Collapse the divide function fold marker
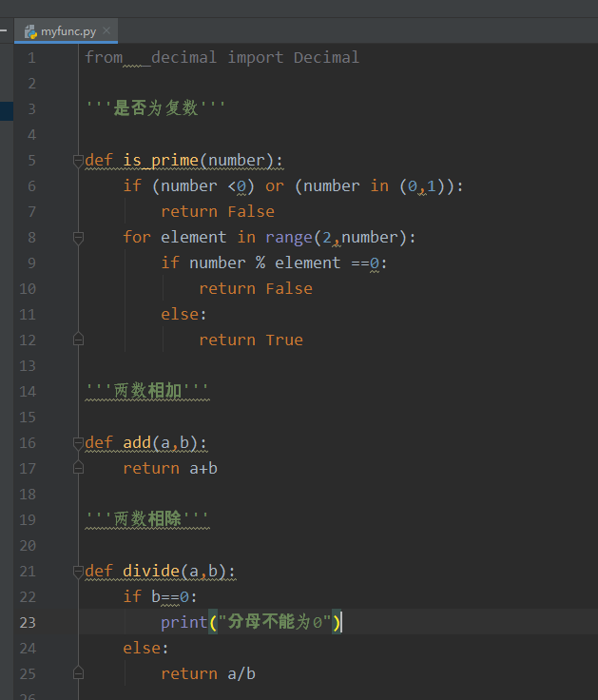Viewport: 598px width, 700px height. [78, 572]
